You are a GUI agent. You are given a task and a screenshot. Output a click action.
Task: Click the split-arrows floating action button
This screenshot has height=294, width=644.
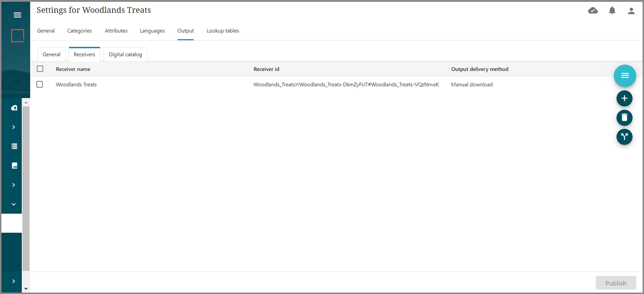point(624,137)
